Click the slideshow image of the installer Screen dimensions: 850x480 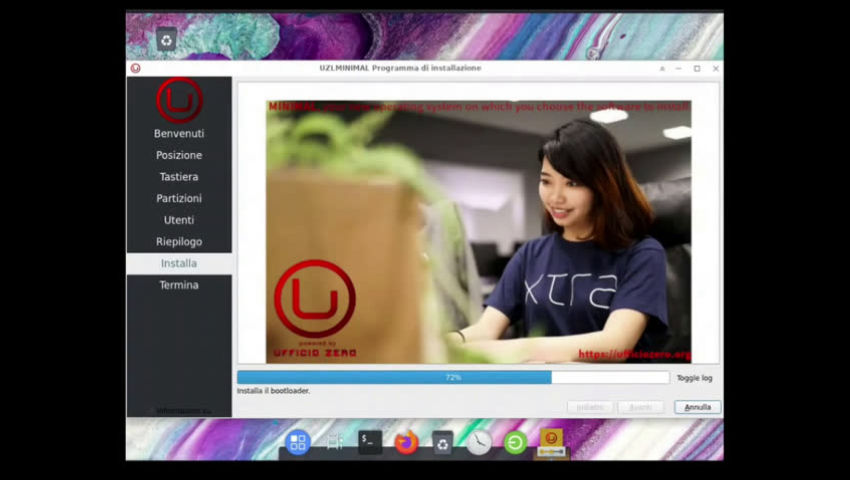478,230
